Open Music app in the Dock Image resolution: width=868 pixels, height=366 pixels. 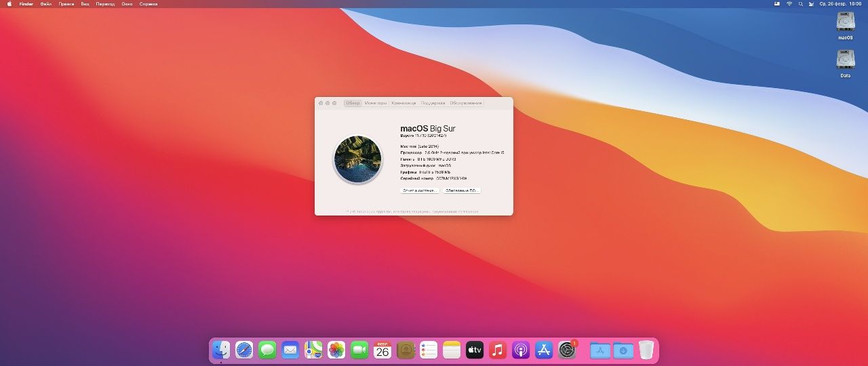coord(498,350)
